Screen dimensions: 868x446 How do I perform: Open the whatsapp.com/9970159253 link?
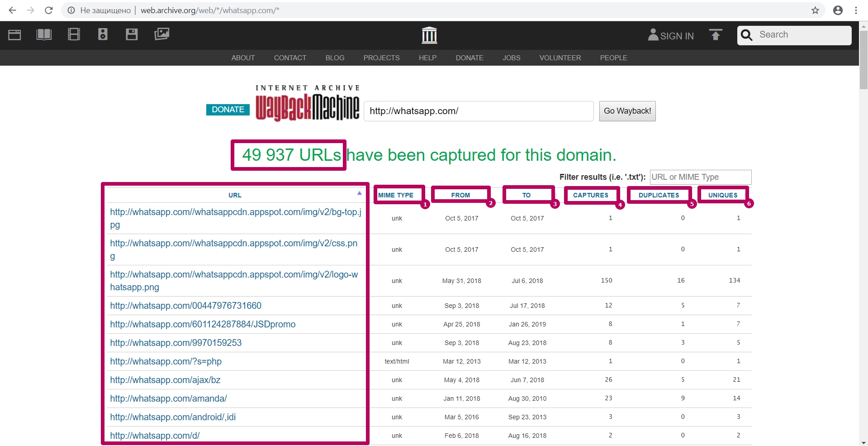coord(175,343)
